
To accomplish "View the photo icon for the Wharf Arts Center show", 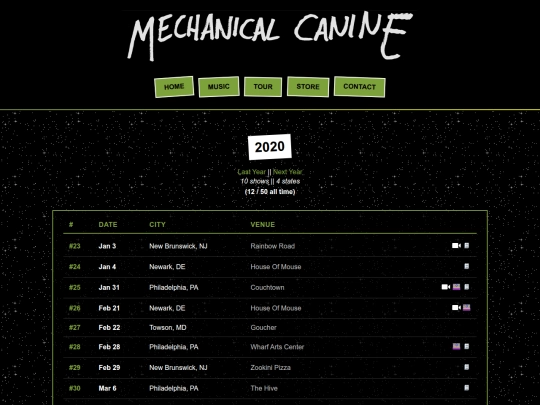I will [456, 346].
